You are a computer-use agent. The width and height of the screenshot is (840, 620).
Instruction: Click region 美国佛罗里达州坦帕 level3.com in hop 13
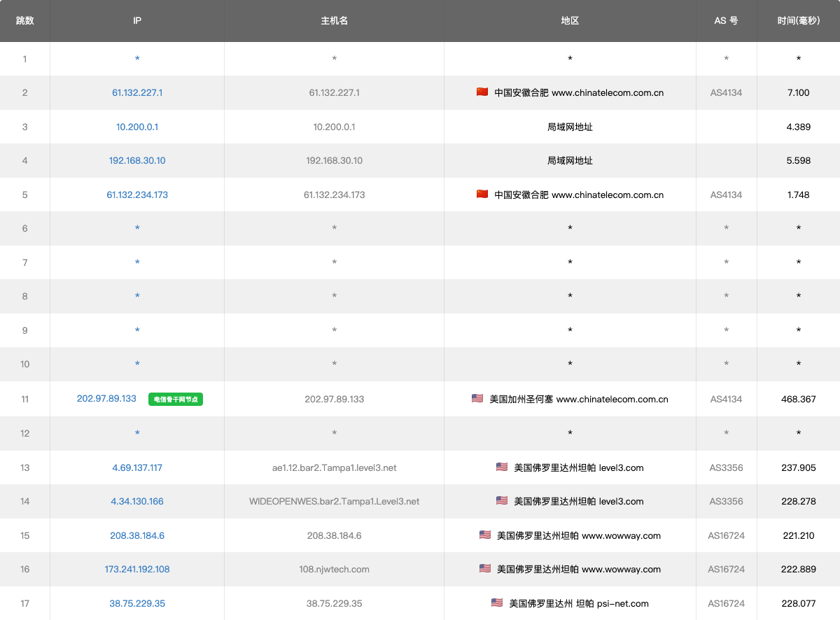pos(579,467)
